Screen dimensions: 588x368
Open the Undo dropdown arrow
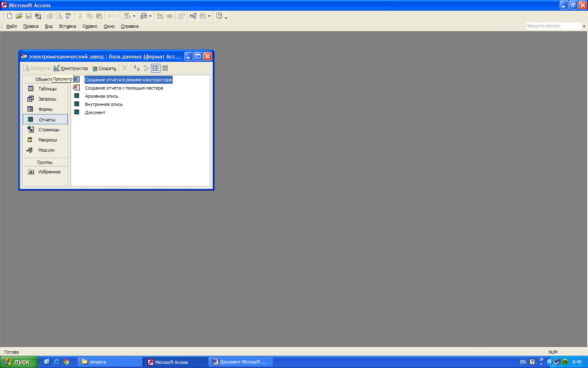(118, 16)
